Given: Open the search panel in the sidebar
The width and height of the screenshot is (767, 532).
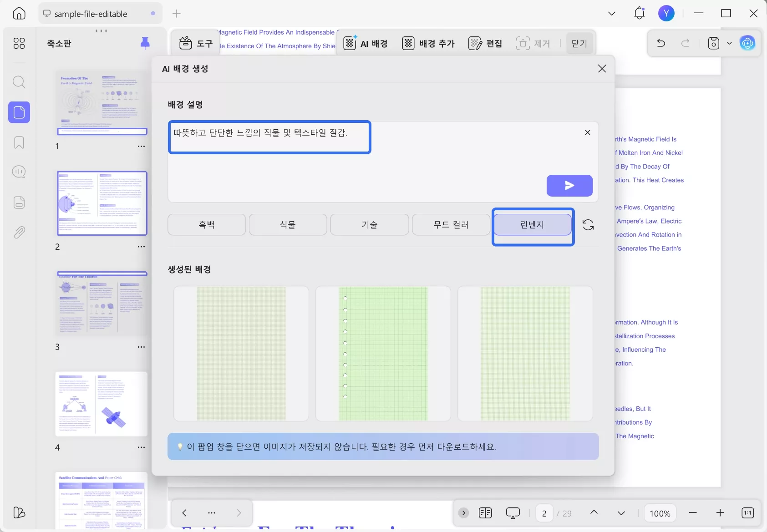Looking at the screenshot, I should click(19, 82).
